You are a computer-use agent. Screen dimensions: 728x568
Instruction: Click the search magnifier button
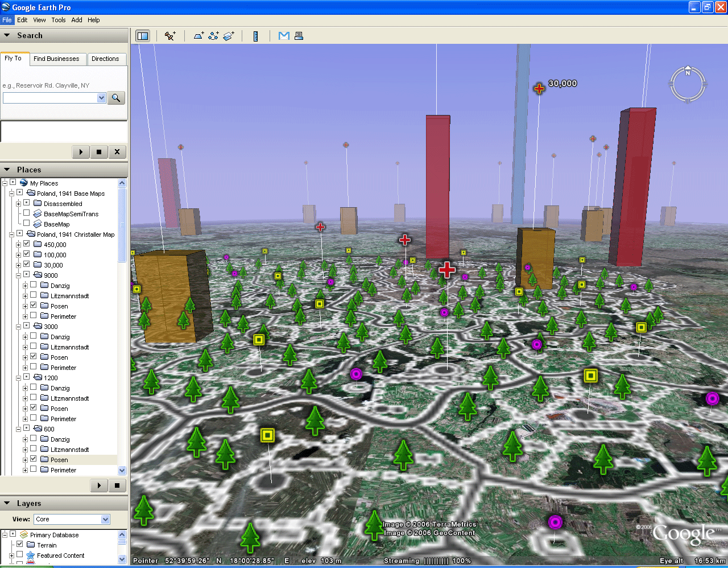point(116,98)
